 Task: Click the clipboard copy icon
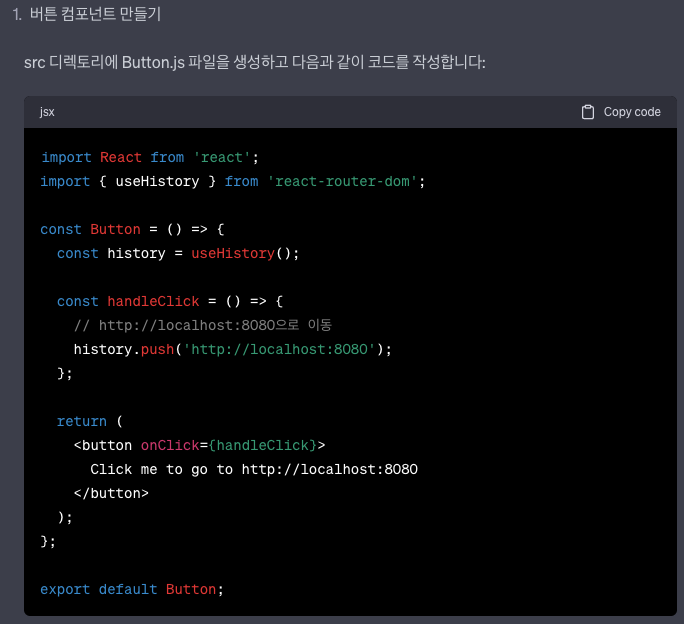(x=588, y=112)
